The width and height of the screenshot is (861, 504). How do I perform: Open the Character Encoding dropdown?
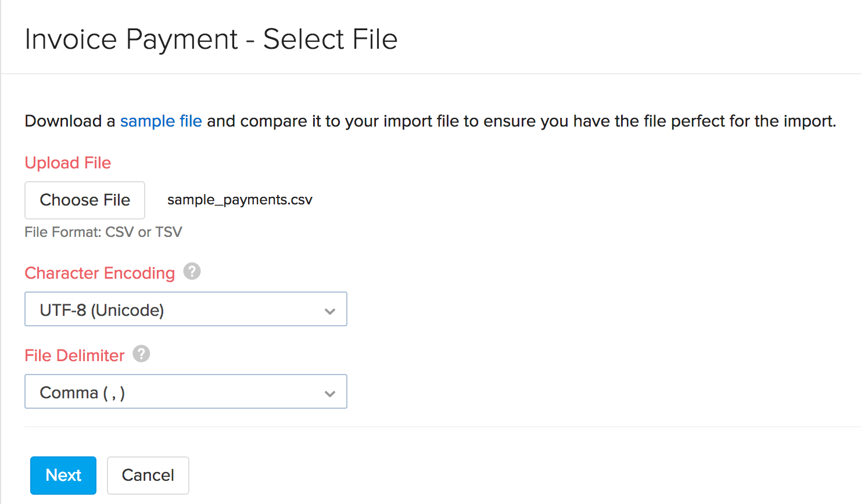click(186, 309)
